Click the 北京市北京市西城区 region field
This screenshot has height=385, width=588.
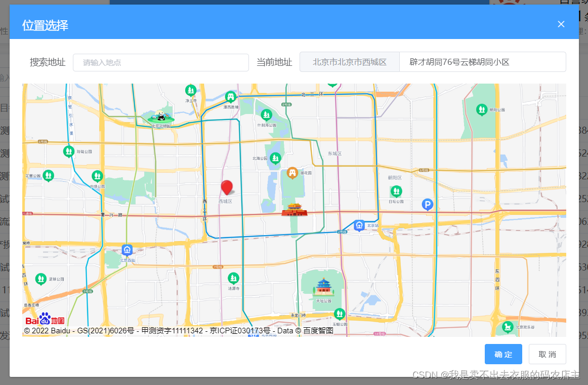pyautogui.click(x=350, y=62)
